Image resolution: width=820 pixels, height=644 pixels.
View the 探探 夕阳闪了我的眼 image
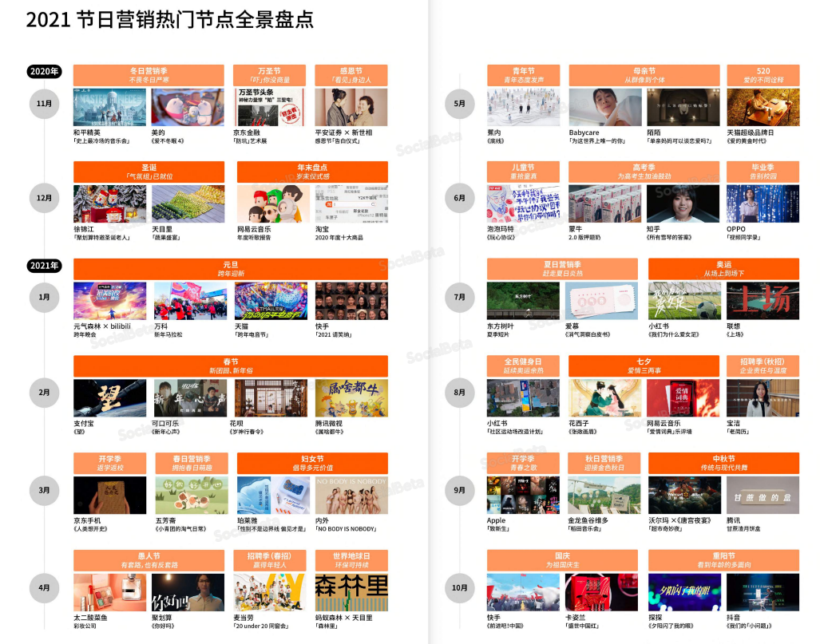click(684, 593)
